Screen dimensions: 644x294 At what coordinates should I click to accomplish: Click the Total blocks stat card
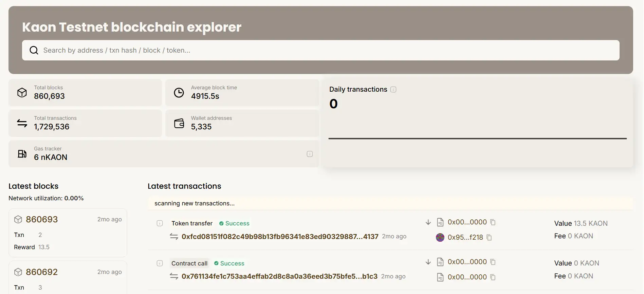(x=85, y=93)
